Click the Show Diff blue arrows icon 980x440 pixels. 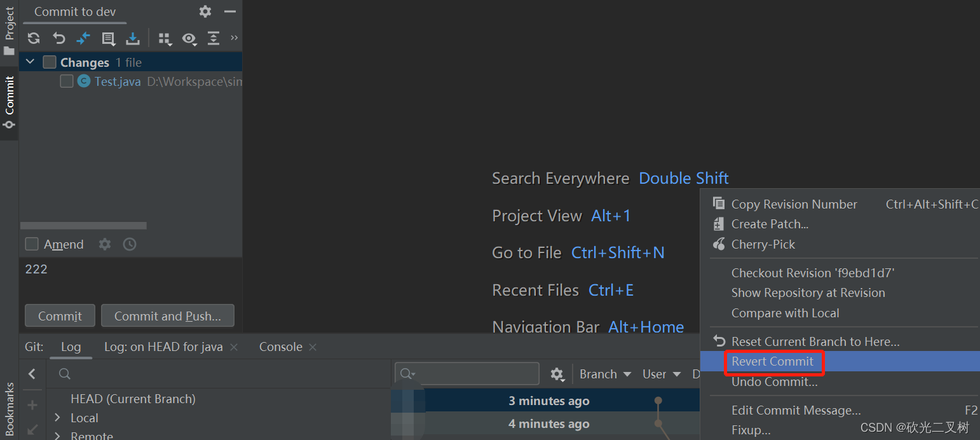pos(83,38)
